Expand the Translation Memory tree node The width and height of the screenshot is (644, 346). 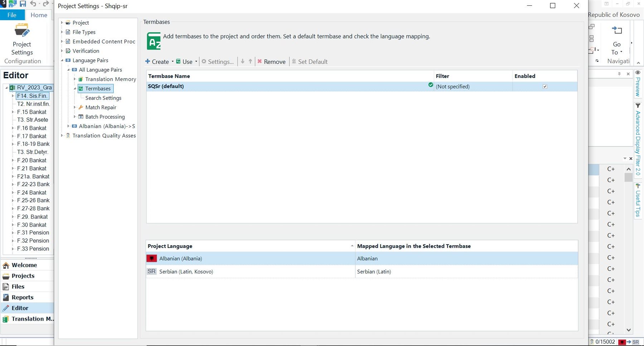coord(74,79)
